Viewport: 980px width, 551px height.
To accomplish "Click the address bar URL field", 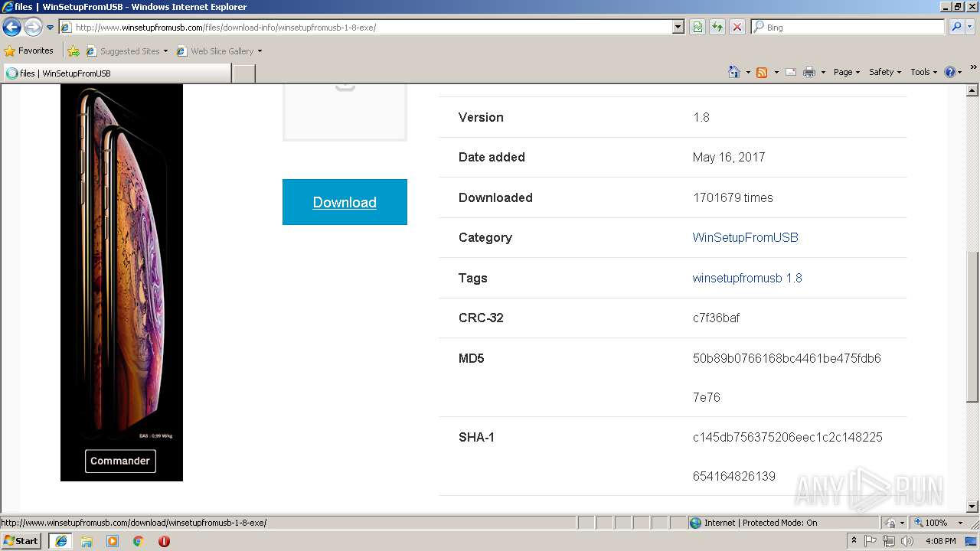I will 366,28.
